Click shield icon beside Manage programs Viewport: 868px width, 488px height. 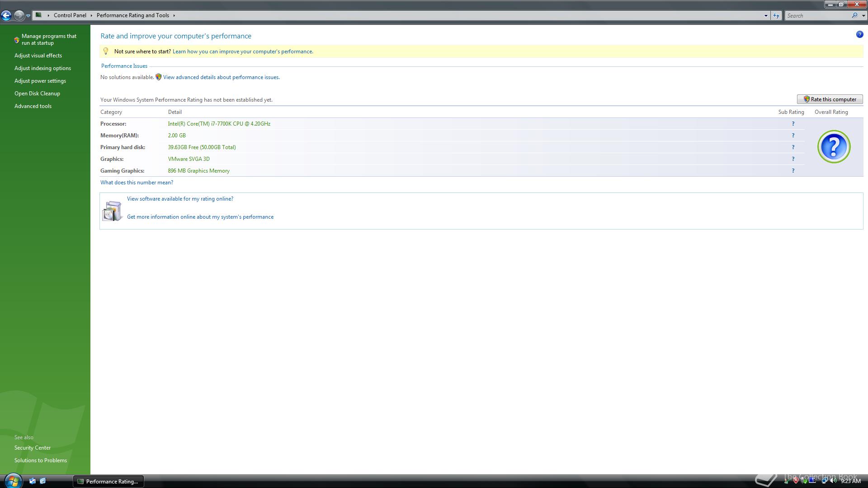[x=17, y=40]
